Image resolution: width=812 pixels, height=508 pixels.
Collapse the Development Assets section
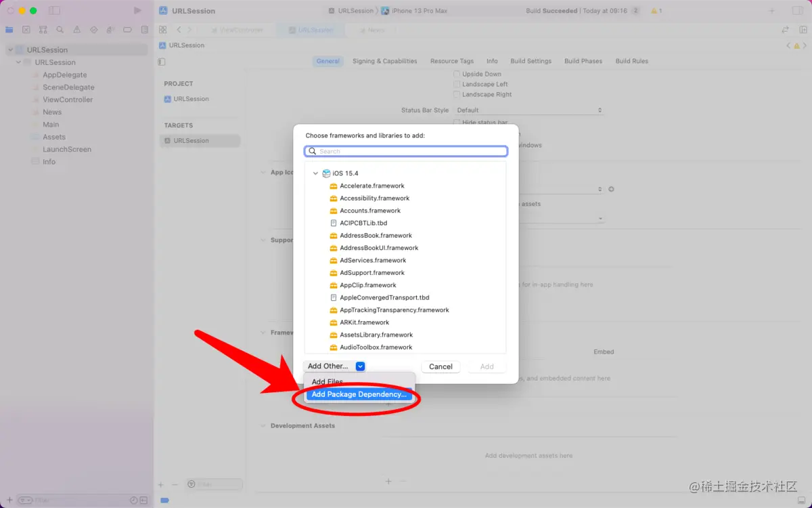click(263, 426)
